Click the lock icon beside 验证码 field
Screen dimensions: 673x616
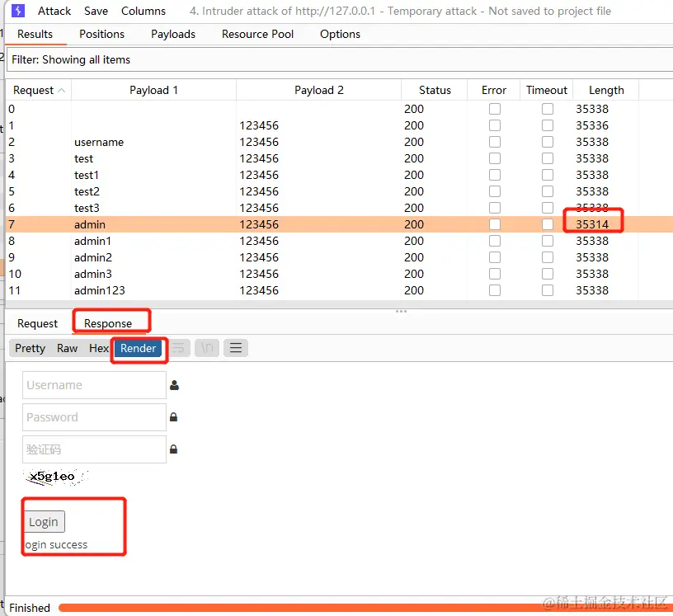[173, 449]
